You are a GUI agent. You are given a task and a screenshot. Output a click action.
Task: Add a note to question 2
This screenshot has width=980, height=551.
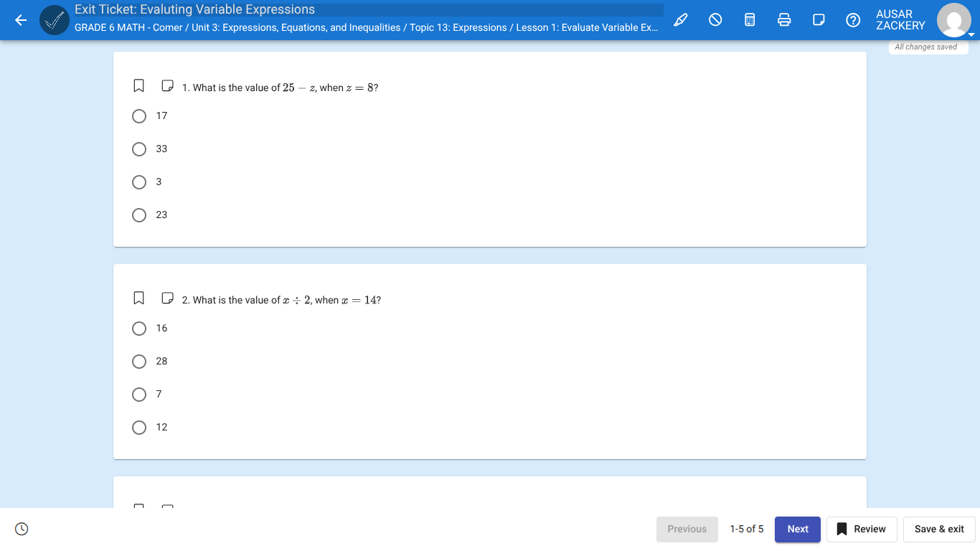(167, 298)
